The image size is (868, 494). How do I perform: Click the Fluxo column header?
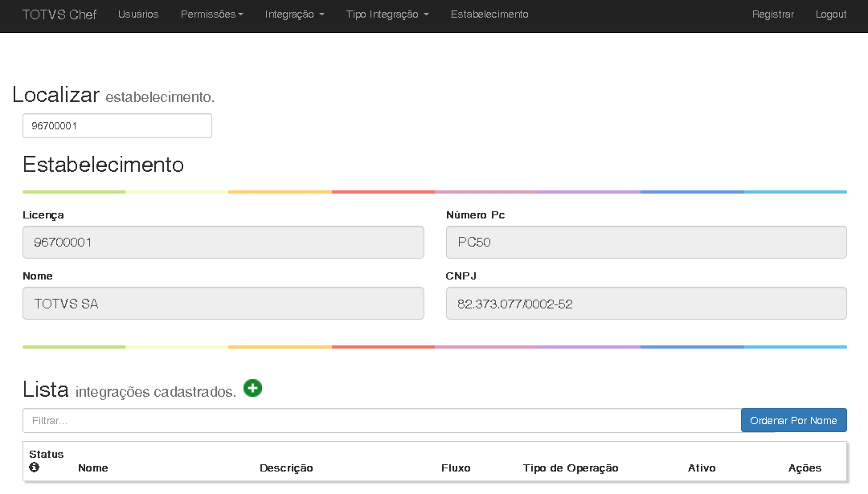pos(456,467)
